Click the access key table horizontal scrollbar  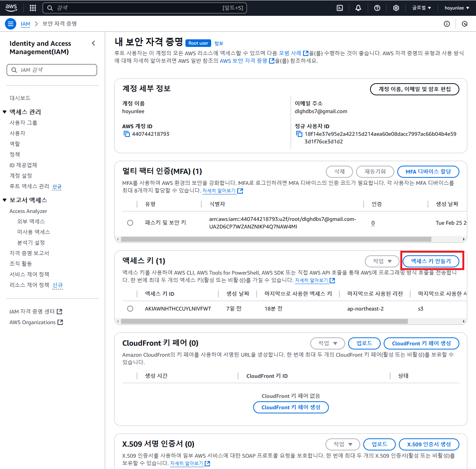pos(264,321)
